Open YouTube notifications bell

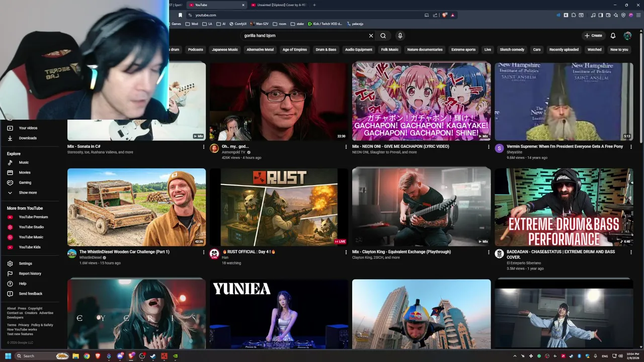coord(613,36)
